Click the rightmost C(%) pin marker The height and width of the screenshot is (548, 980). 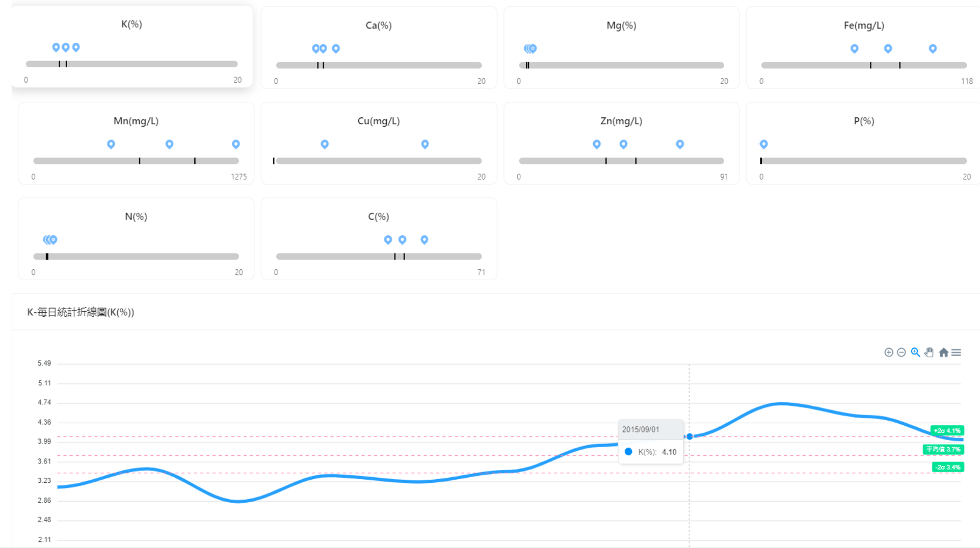tap(425, 240)
